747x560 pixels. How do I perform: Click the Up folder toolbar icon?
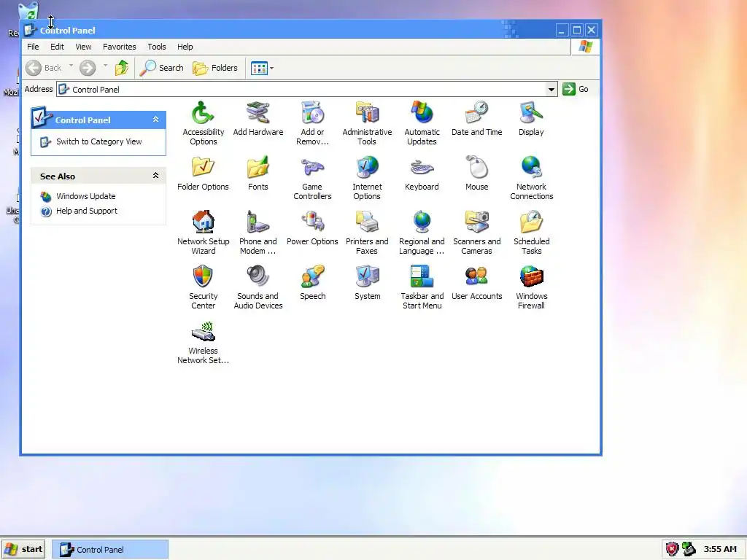pyautogui.click(x=122, y=68)
